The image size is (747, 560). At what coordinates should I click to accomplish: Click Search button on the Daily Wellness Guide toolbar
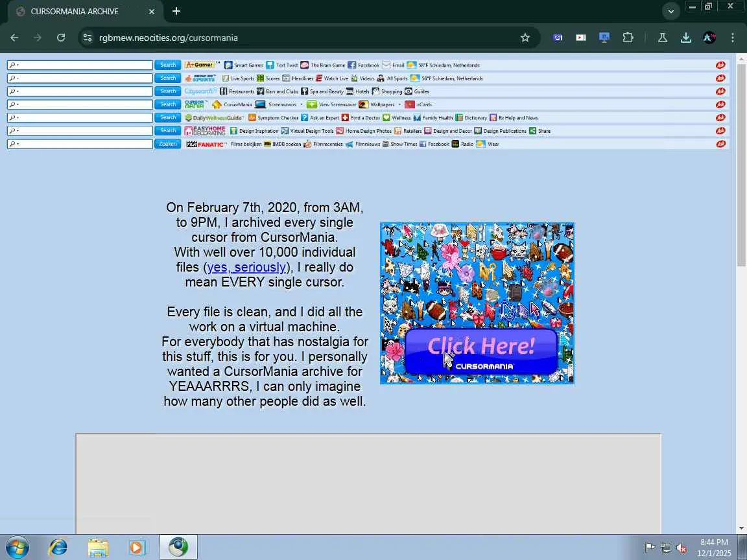[168, 117]
